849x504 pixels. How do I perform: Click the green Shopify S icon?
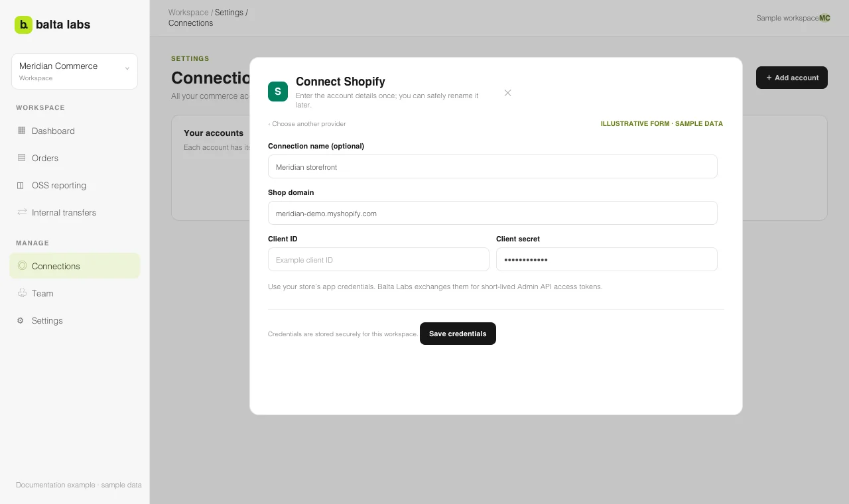tap(278, 92)
